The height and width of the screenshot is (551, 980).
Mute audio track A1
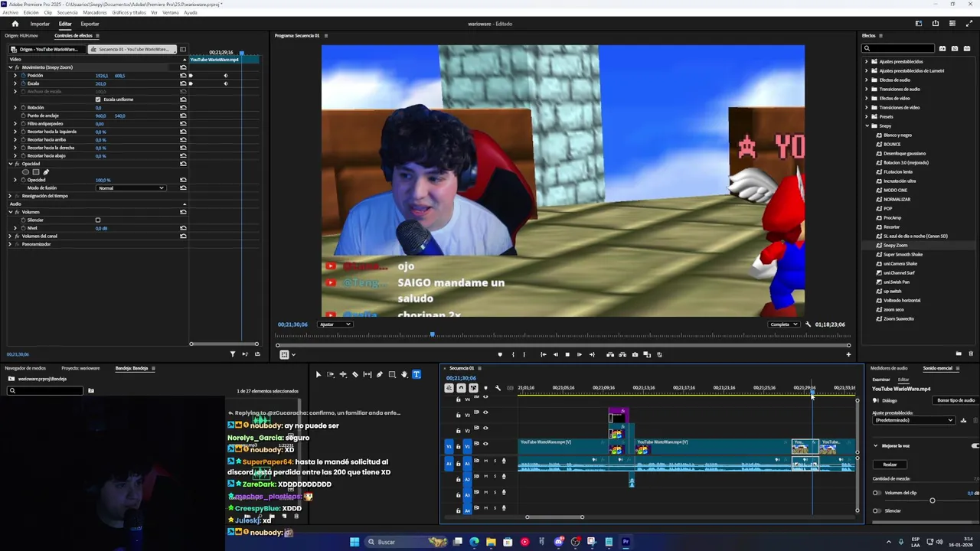pos(485,461)
